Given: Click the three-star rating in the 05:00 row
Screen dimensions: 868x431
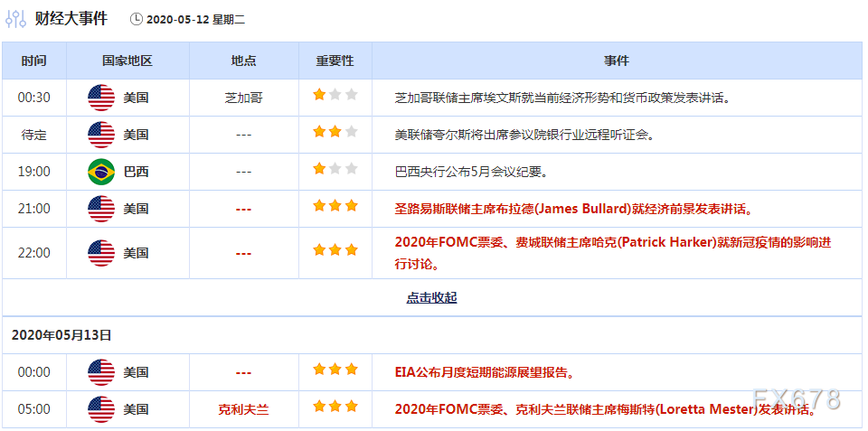Looking at the screenshot, I should [335, 406].
